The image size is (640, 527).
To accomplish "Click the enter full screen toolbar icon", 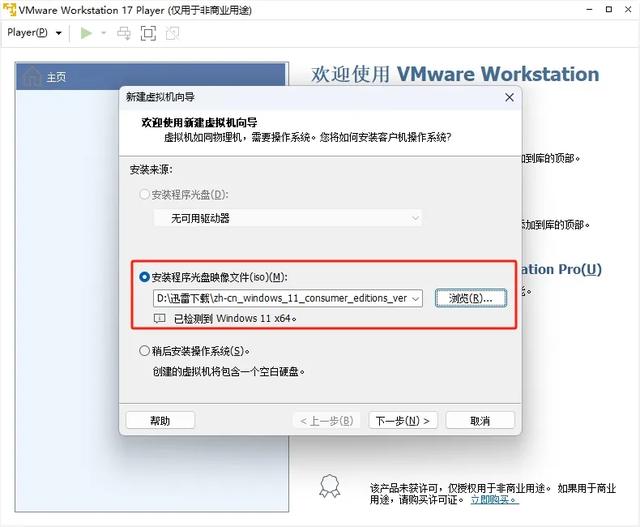I will [148, 33].
